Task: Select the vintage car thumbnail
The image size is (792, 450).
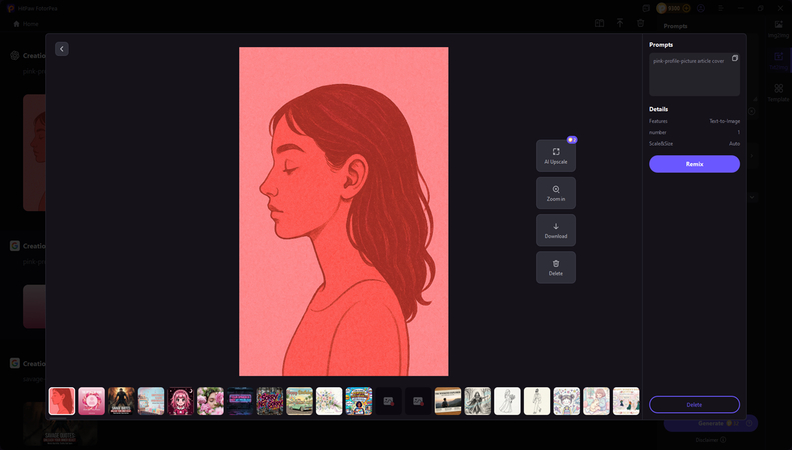Action: click(299, 401)
